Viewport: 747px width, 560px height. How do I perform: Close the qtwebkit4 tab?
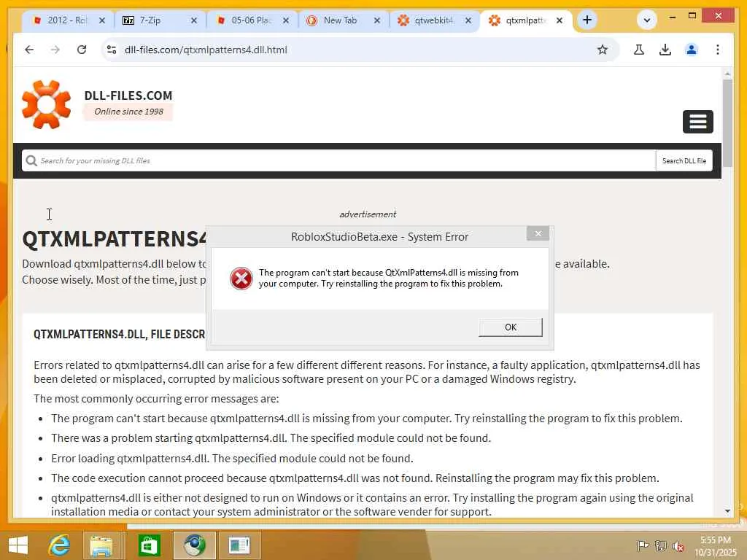(468, 20)
